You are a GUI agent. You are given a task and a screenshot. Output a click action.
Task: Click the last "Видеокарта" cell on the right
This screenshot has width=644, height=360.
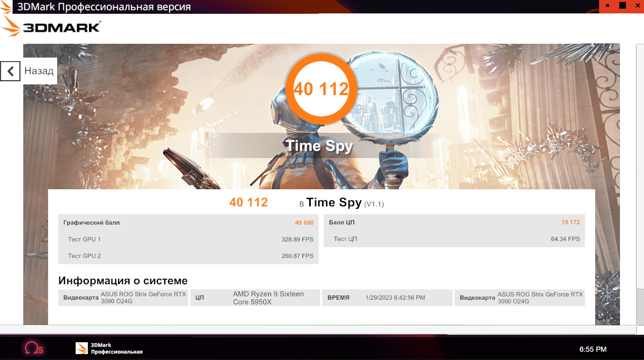click(x=520, y=298)
